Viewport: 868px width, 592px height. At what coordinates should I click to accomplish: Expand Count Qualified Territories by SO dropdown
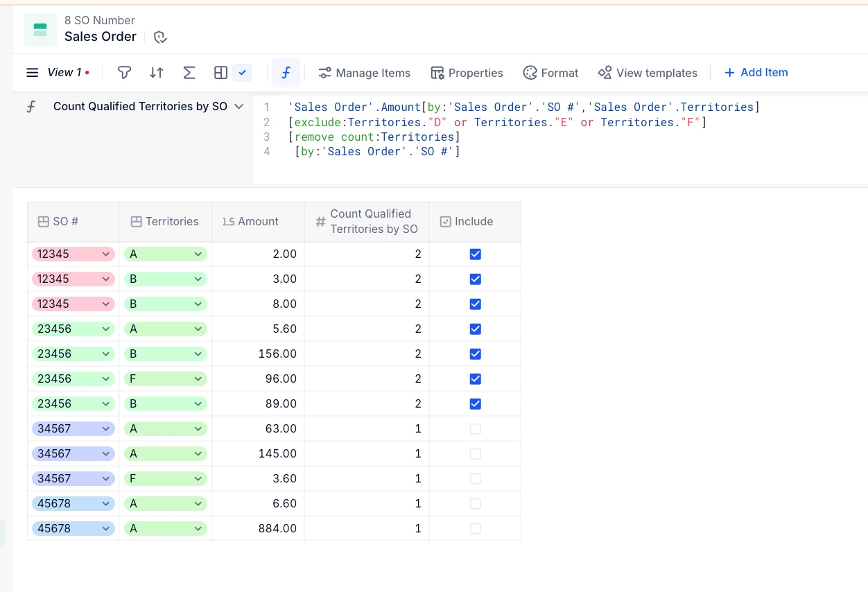239,107
